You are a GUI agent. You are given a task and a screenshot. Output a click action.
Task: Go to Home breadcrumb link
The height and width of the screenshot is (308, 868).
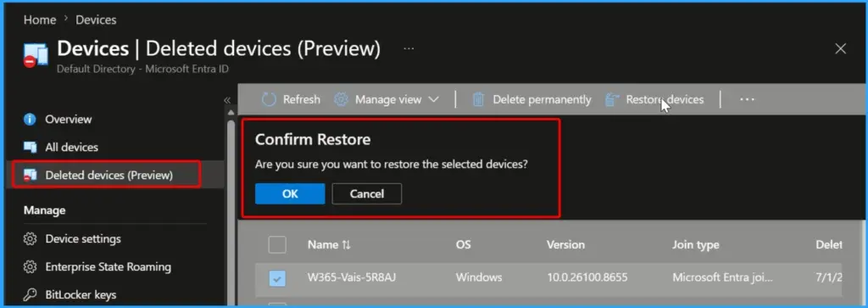click(x=40, y=20)
